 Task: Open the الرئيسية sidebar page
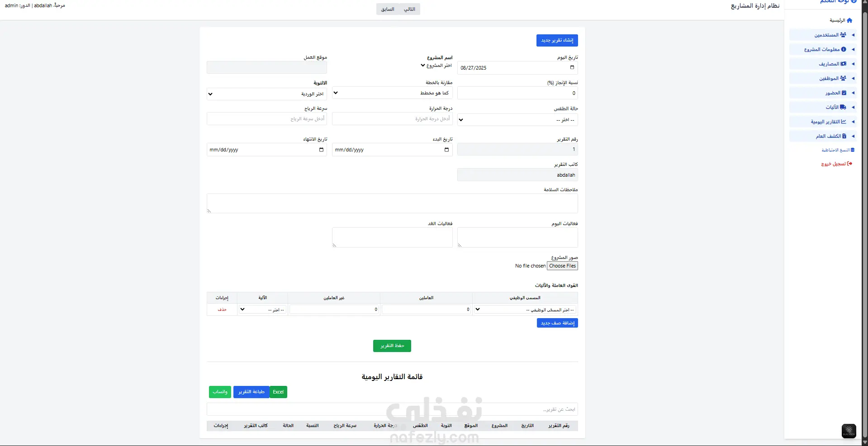point(841,20)
